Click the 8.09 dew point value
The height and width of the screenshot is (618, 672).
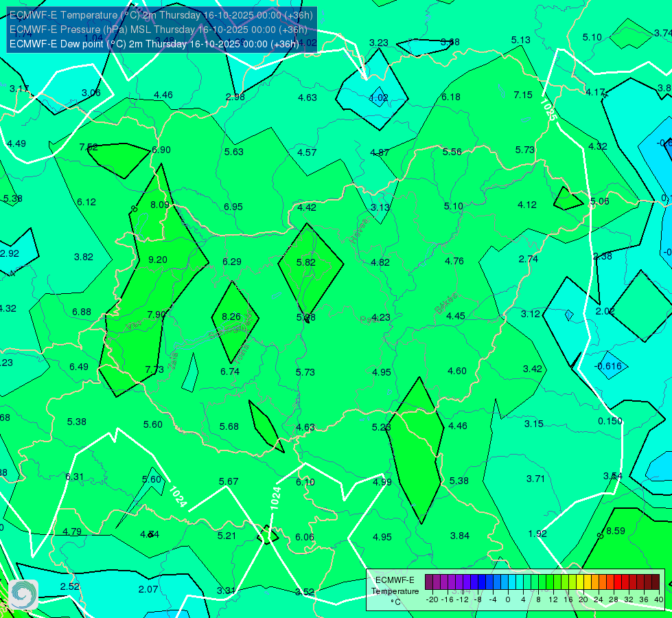click(x=160, y=205)
